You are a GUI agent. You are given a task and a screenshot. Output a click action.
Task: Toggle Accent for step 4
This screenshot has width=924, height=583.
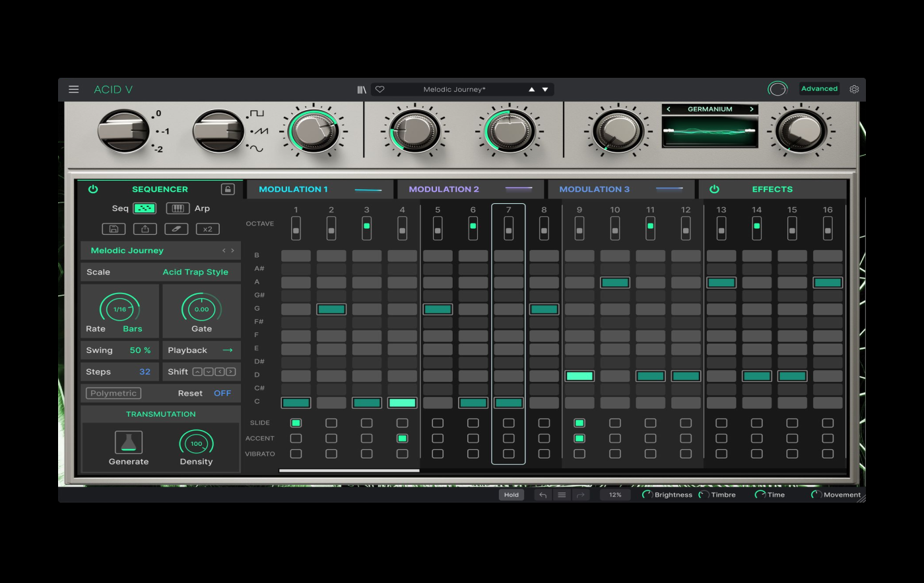point(402,438)
